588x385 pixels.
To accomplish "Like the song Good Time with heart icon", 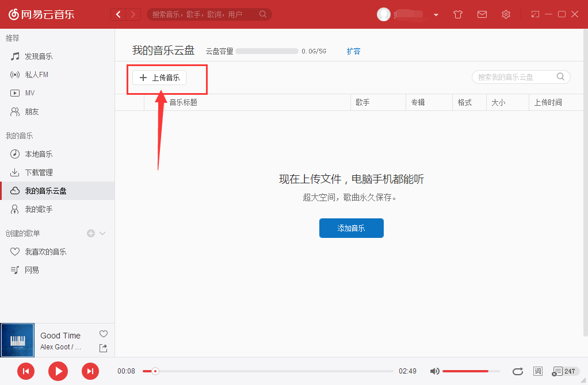I will click(104, 334).
